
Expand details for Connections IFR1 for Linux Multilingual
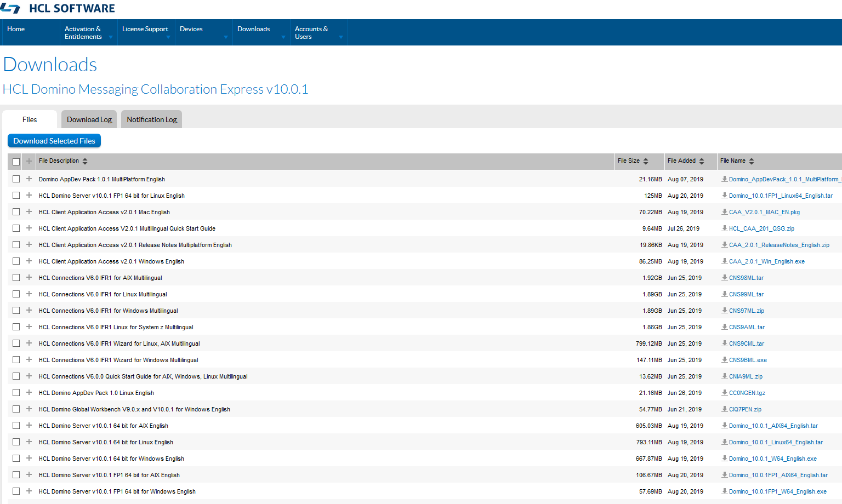29,294
